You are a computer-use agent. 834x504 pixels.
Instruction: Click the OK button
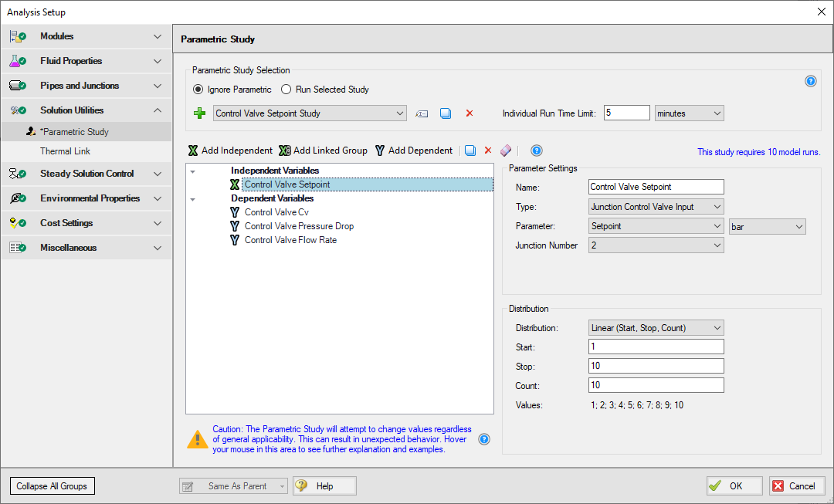(734, 486)
